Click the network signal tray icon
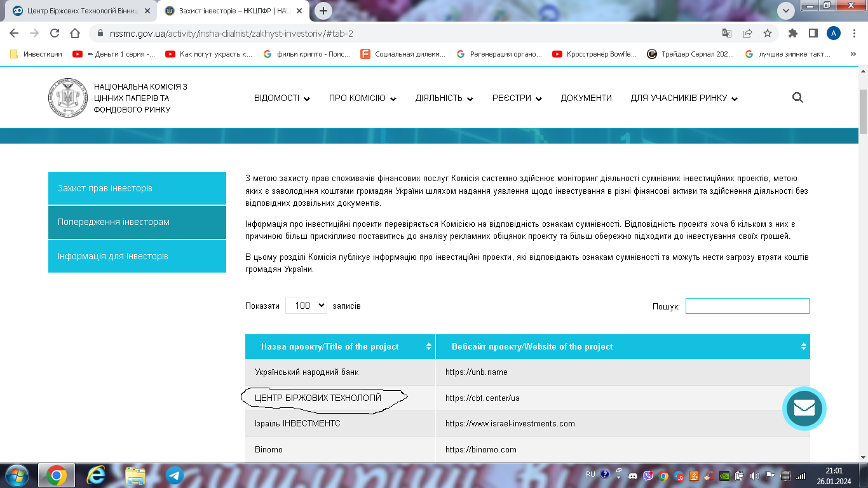Viewport: 868px width, 488px height. [x=800, y=476]
